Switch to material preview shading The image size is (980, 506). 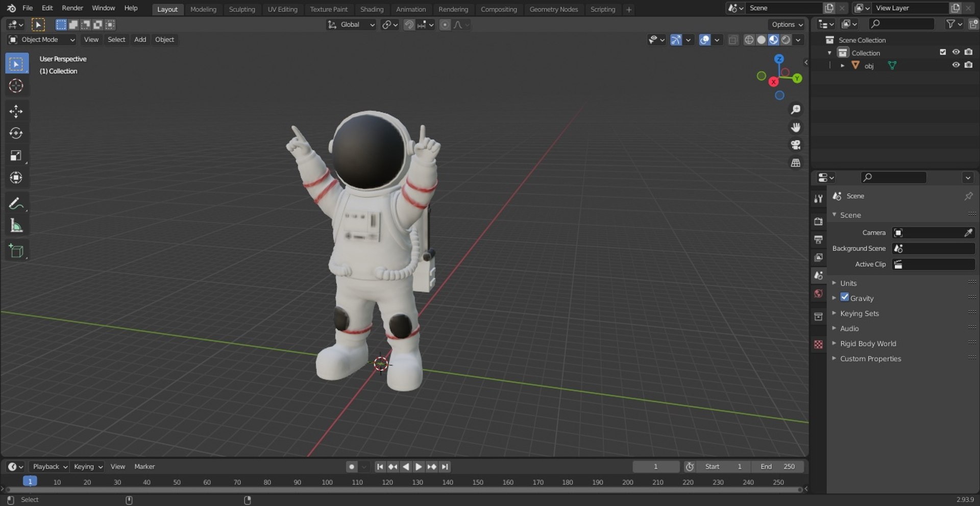click(x=773, y=40)
